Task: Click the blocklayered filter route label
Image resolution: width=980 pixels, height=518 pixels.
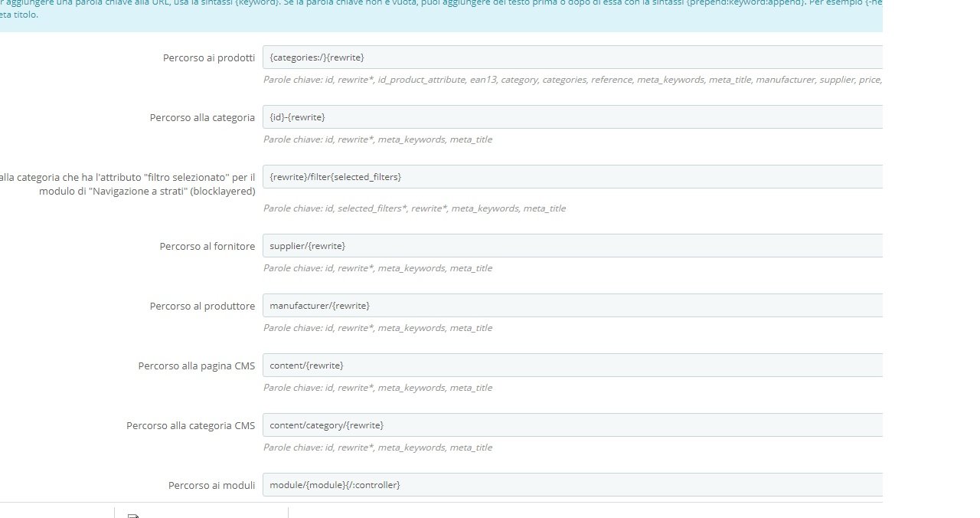Action: [128, 184]
